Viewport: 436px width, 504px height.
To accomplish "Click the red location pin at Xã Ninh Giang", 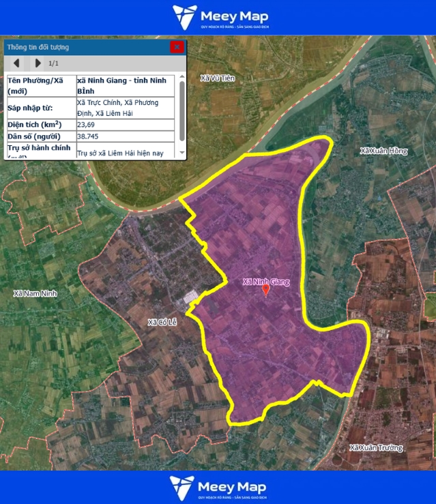I will [266, 290].
